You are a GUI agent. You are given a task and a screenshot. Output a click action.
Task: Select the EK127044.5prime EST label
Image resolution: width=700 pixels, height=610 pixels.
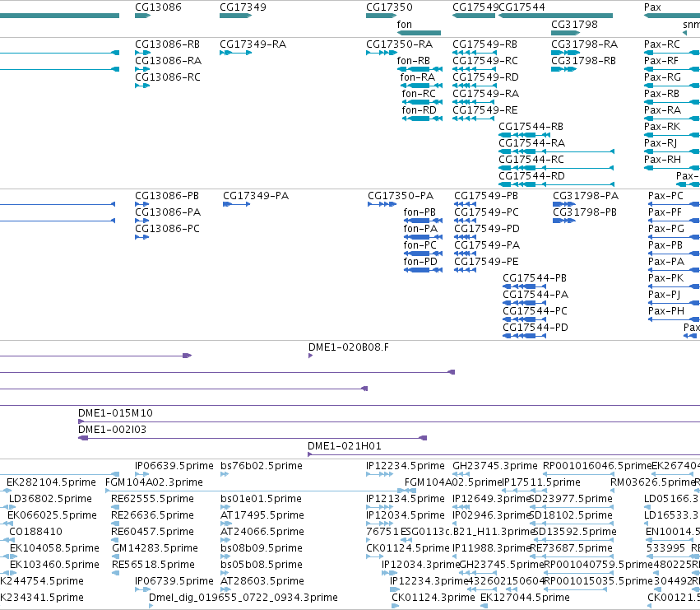(525, 598)
